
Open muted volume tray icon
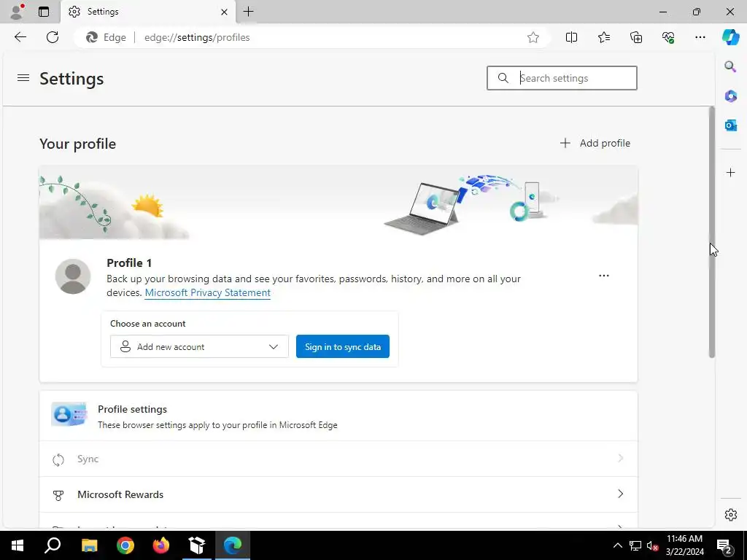[653, 545]
